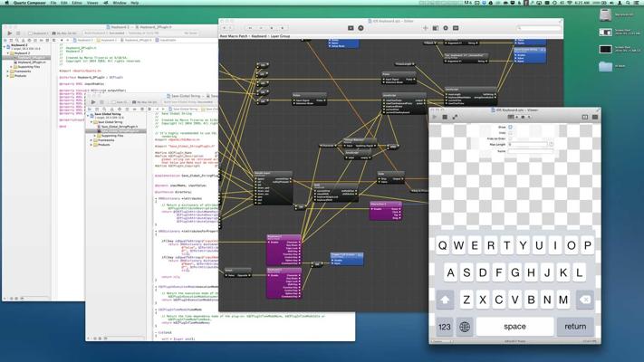644x362 pixels.
Task: Open the Viewer menu
Action: coord(92,3)
